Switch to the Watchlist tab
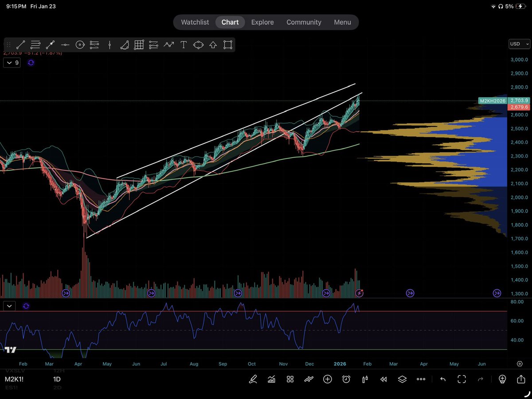 point(195,22)
